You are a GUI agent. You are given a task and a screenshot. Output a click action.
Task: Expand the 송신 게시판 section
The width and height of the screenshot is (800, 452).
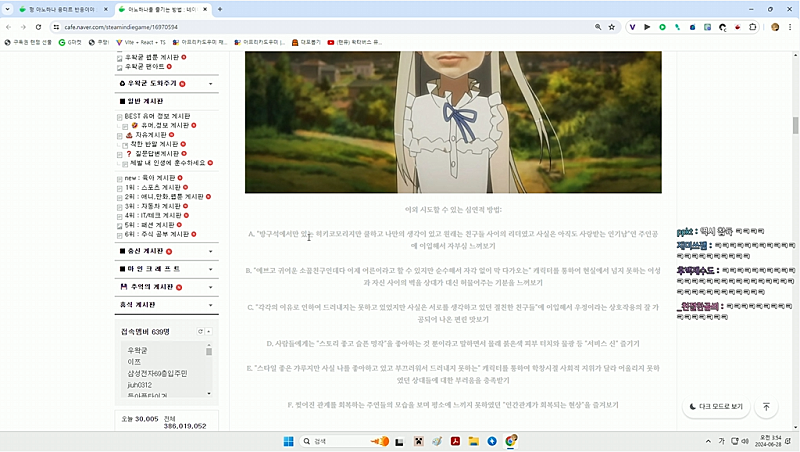(211, 251)
